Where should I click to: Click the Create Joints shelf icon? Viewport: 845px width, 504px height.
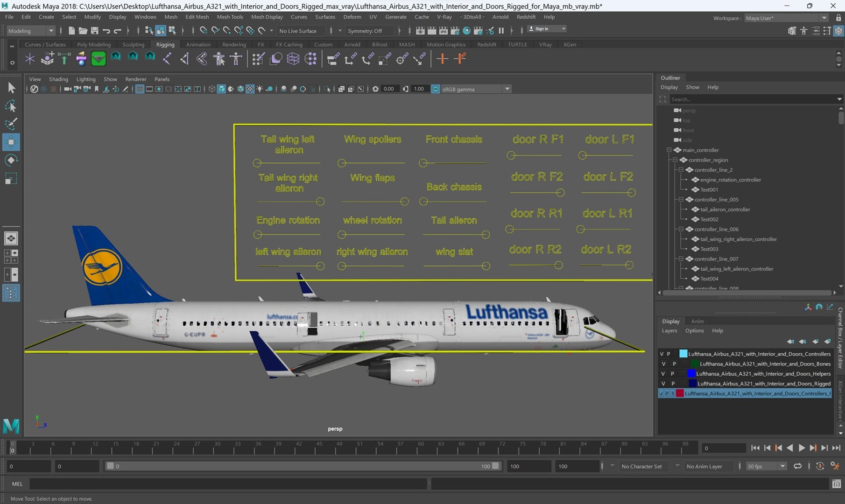[167, 59]
